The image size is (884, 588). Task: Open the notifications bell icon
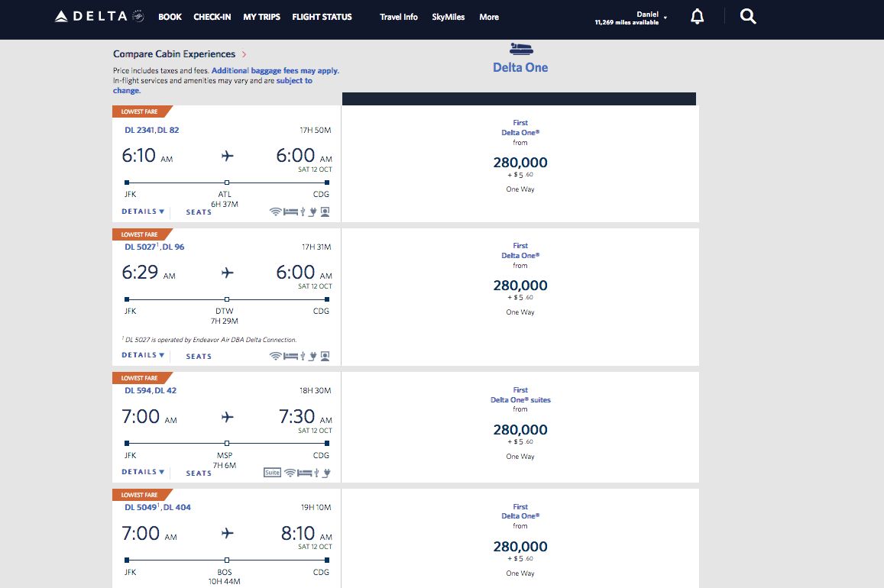click(x=697, y=17)
